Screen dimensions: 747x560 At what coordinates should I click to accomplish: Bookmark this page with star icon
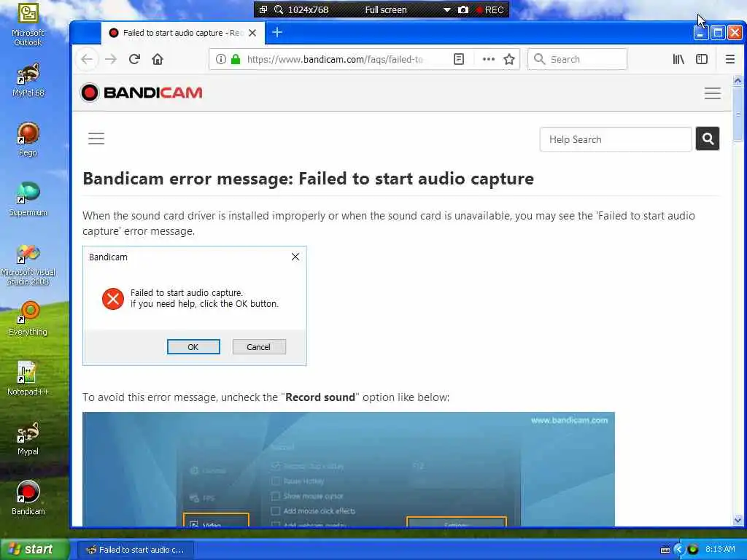click(509, 59)
